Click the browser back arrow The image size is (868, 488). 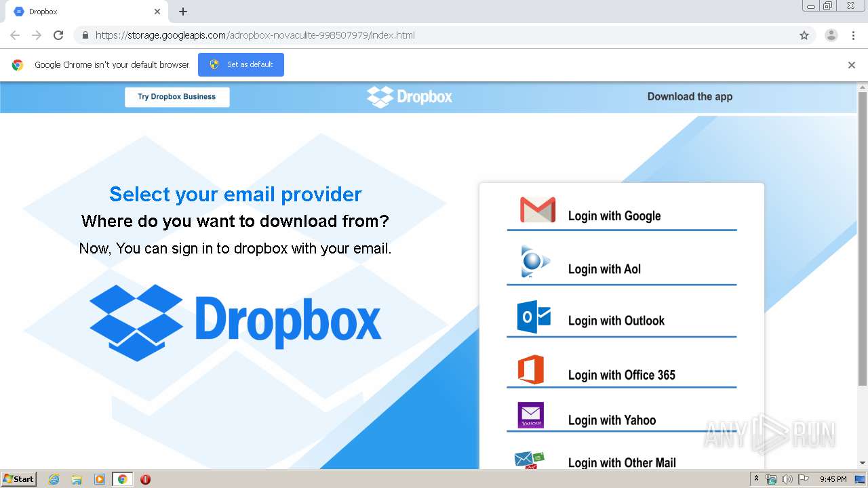15,35
